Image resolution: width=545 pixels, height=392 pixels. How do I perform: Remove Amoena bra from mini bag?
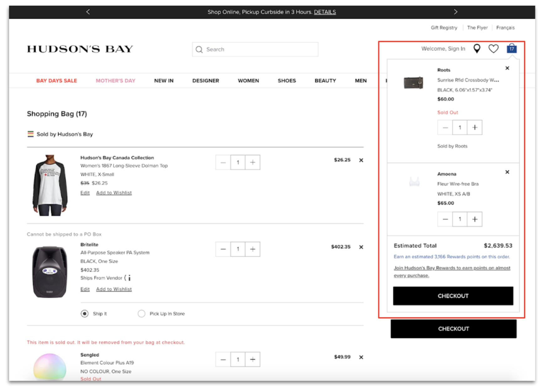pyautogui.click(x=507, y=172)
